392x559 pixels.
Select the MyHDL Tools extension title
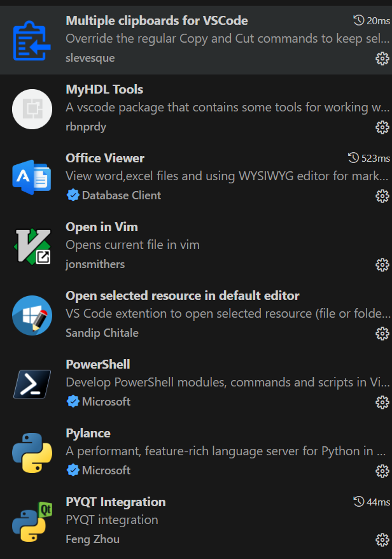pos(104,90)
